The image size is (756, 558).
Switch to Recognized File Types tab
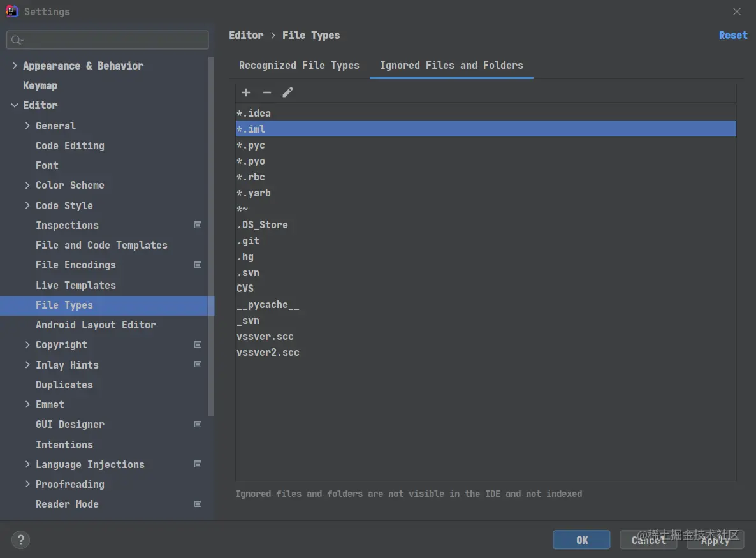(x=299, y=66)
